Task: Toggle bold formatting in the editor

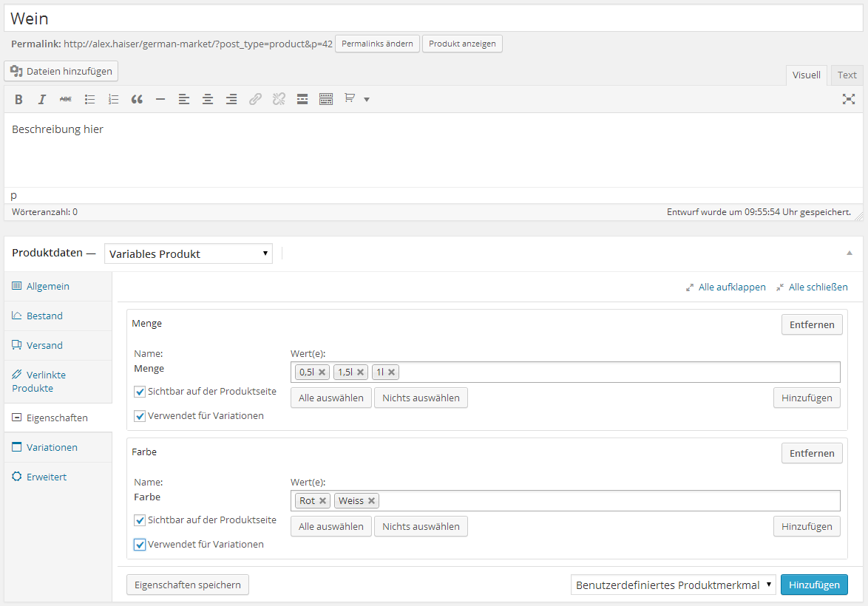Action: (x=19, y=100)
